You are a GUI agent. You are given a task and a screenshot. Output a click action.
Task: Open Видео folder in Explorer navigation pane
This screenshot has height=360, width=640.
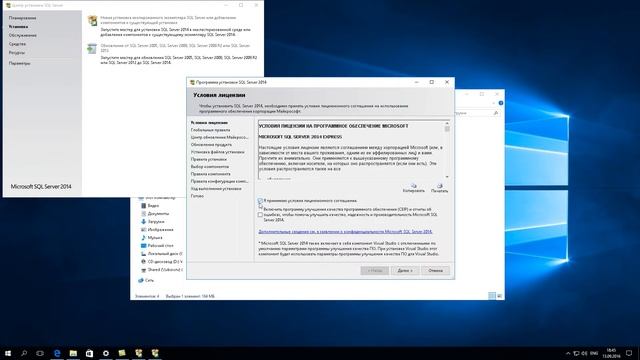click(150, 205)
